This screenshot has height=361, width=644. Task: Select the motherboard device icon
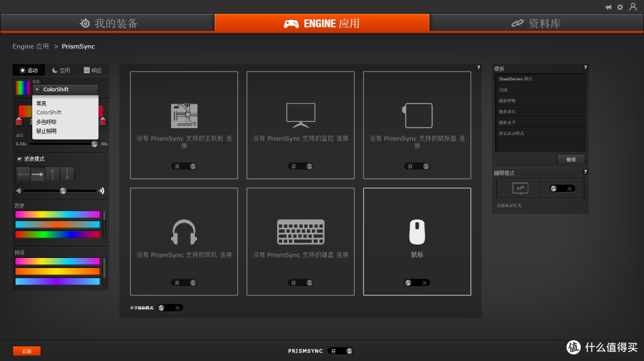click(184, 116)
